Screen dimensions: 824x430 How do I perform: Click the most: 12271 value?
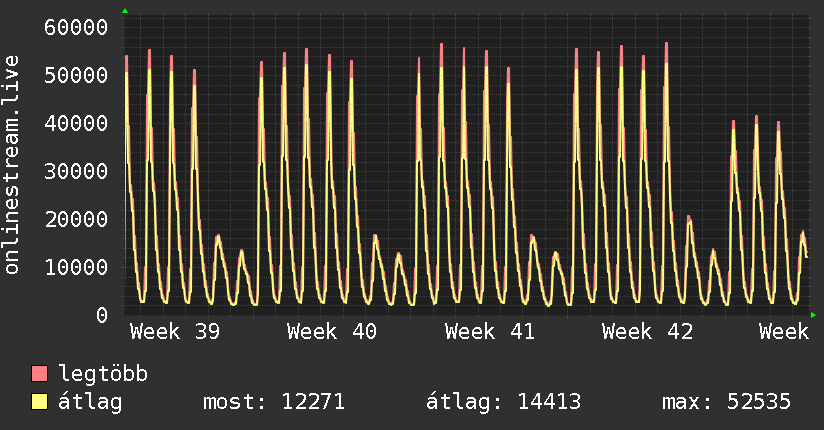(274, 402)
